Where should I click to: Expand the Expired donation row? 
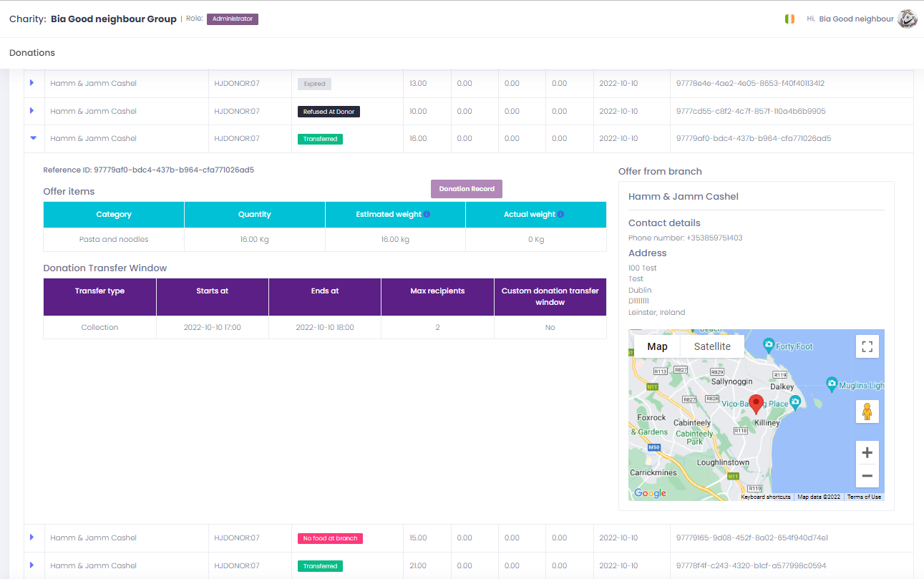pyautogui.click(x=31, y=83)
